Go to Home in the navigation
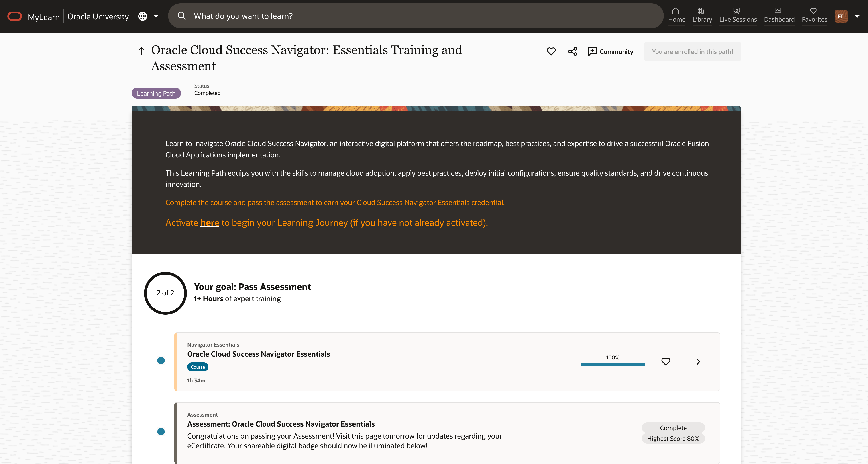Image resolution: width=868 pixels, height=464 pixels. tap(676, 16)
